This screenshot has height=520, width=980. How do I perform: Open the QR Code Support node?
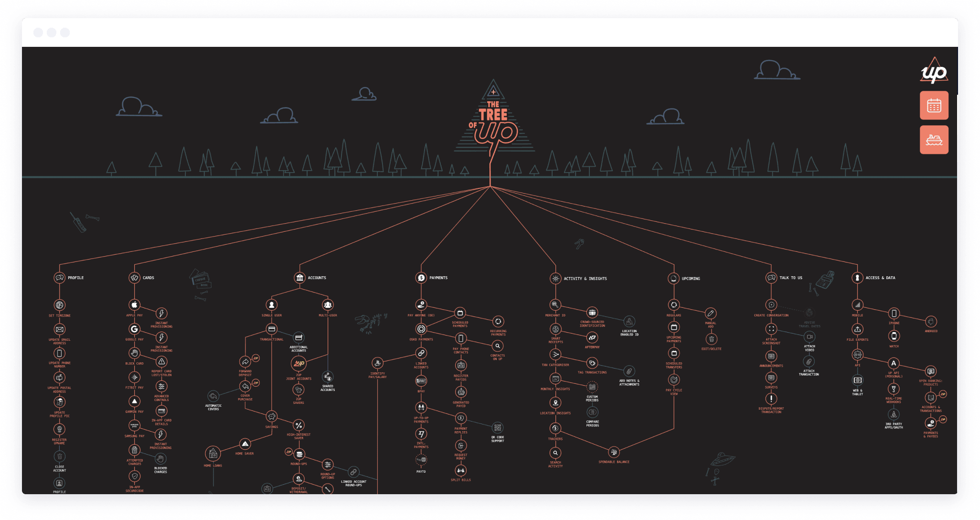498,428
